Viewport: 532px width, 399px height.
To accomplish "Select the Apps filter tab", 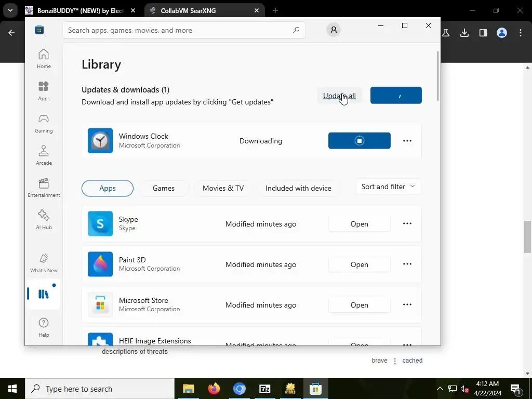I will tap(108, 188).
